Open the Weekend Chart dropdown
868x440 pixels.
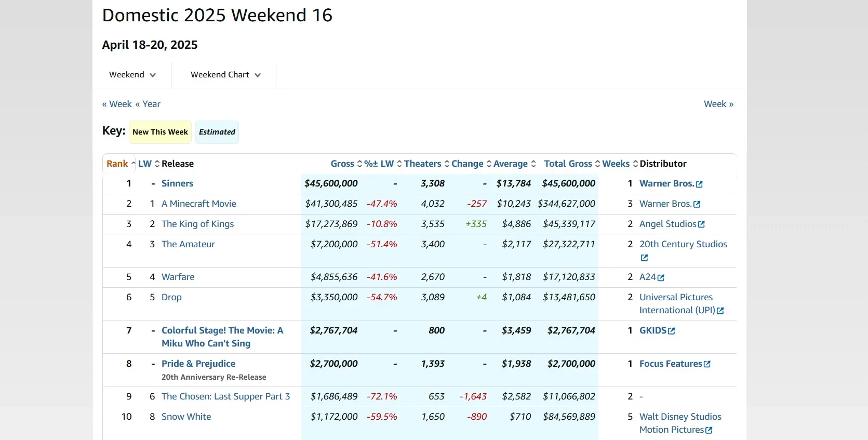[x=225, y=75]
